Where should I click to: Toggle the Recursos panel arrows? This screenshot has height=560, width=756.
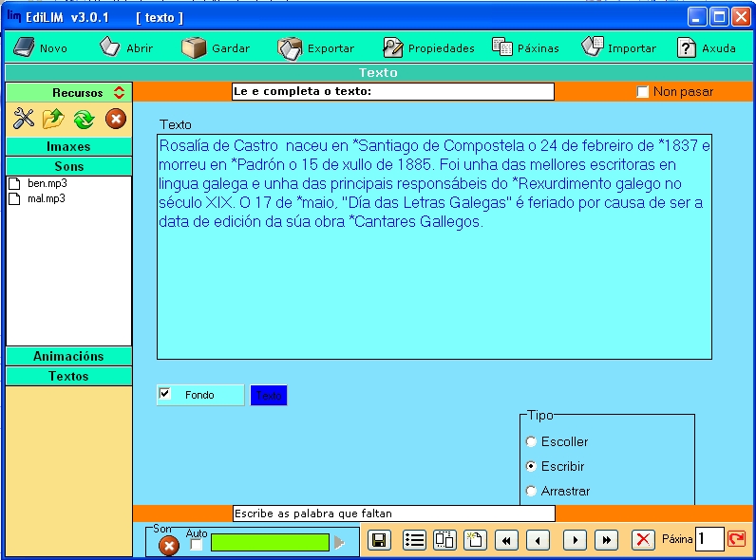tap(119, 92)
